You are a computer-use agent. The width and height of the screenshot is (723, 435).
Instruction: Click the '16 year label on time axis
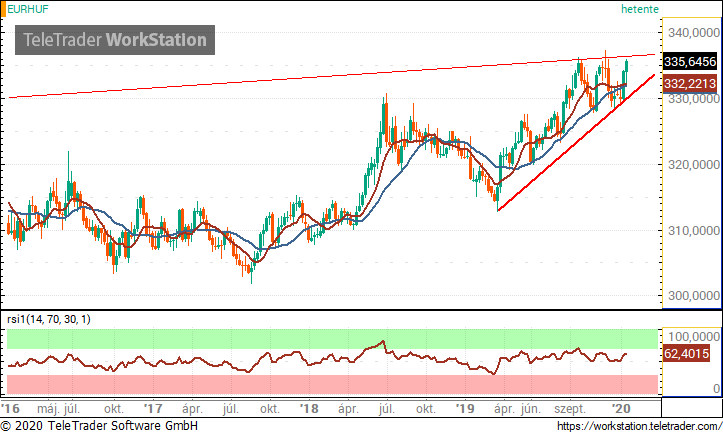click(x=11, y=409)
